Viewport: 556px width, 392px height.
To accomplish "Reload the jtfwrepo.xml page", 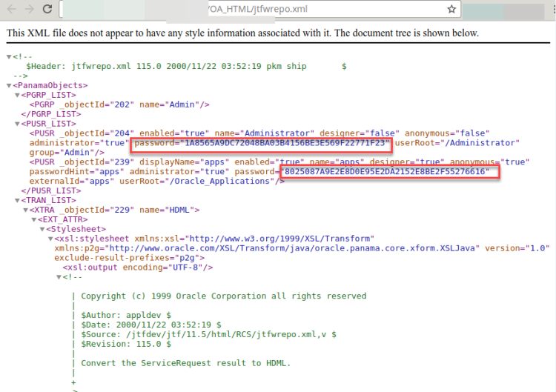I will click(47, 10).
